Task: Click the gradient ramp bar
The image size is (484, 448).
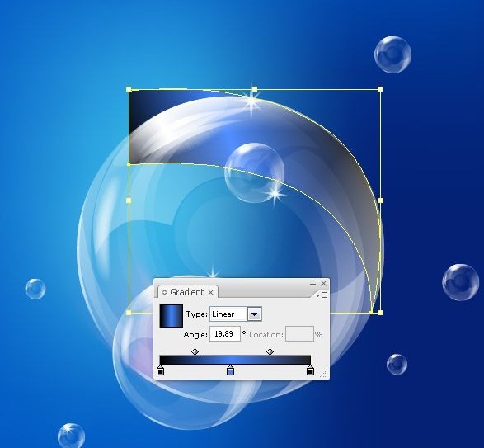Action: click(235, 360)
